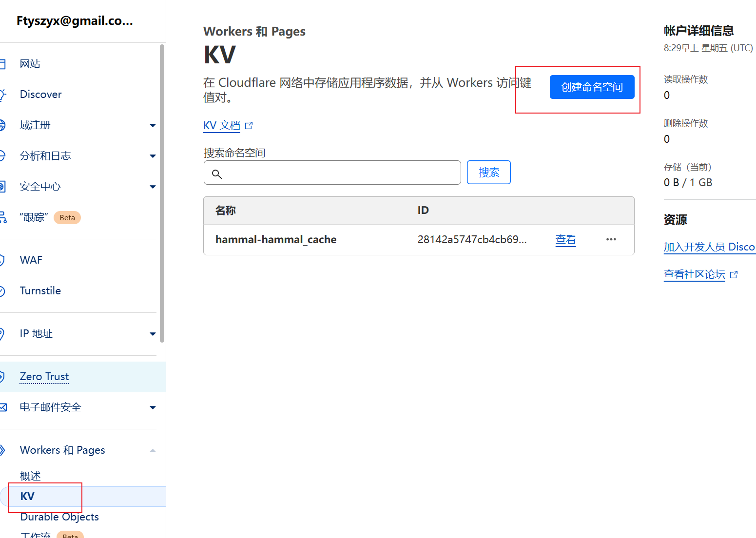The width and height of the screenshot is (756, 538).
Task: Click the Zero Trust sidebar icon
Action: coord(2,377)
